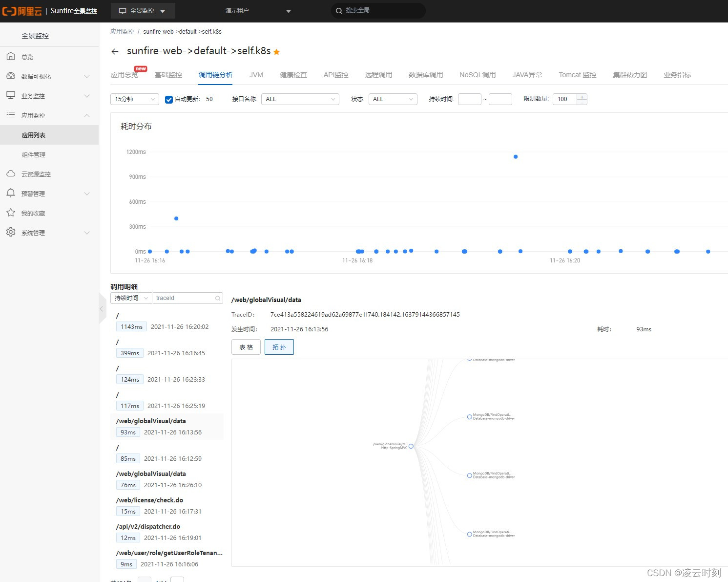728x582 pixels.
Task: Select 应用列表 in the sidebar
Action: click(x=49, y=135)
